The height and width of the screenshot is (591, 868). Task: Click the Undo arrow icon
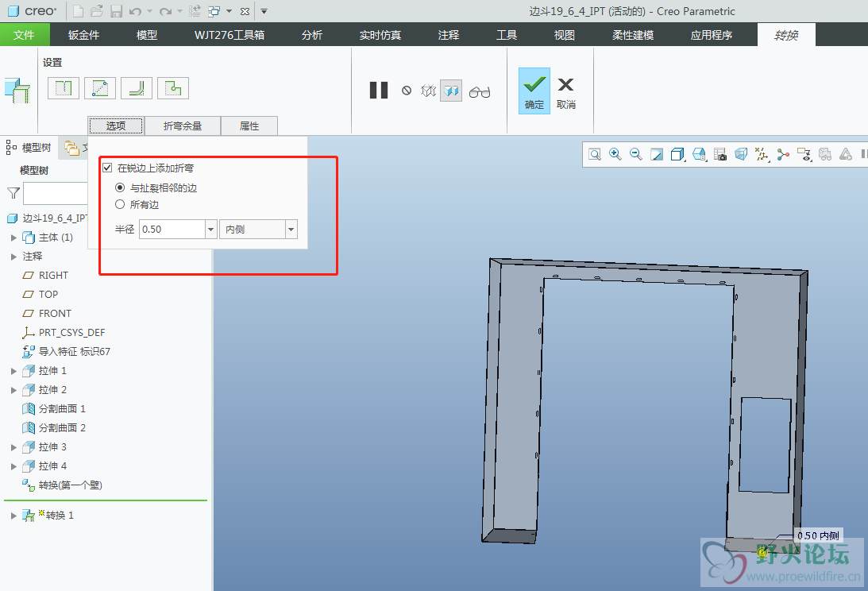point(135,11)
